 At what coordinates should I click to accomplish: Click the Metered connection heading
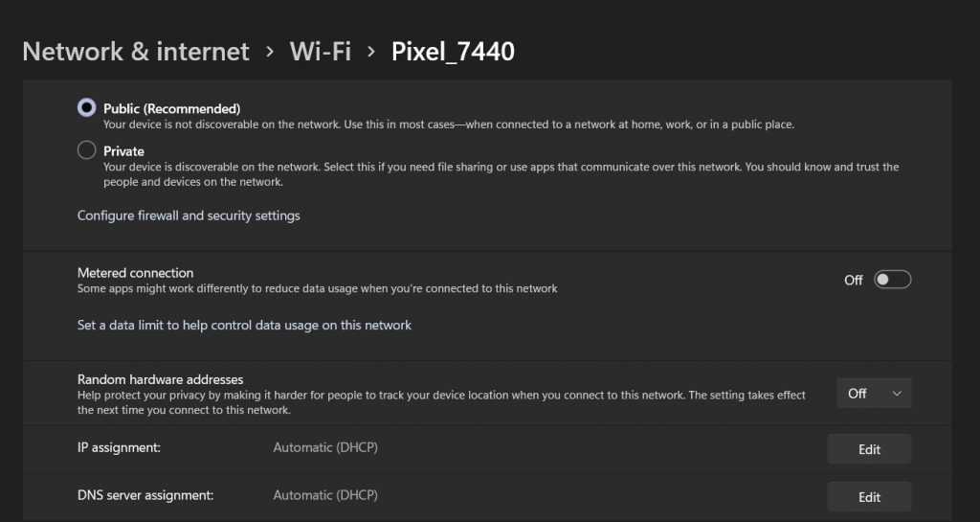pyautogui.click(x=135, y=273)
